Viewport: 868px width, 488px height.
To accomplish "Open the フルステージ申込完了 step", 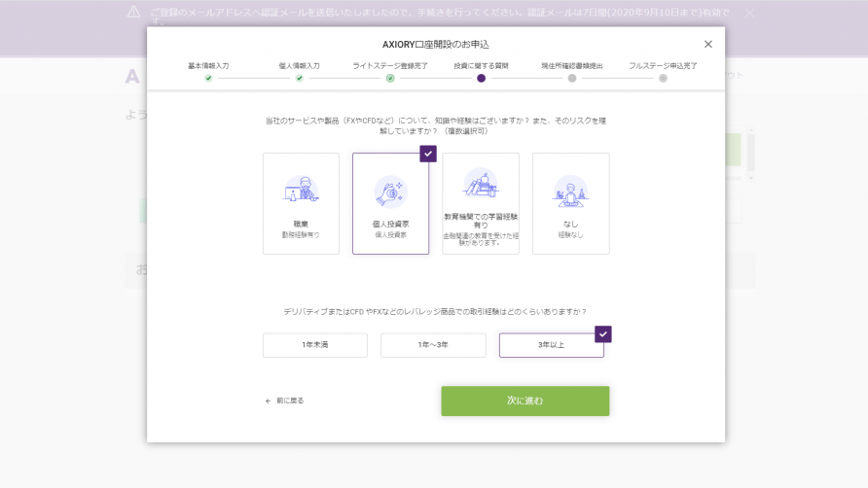I will click(x=663, y=78).
